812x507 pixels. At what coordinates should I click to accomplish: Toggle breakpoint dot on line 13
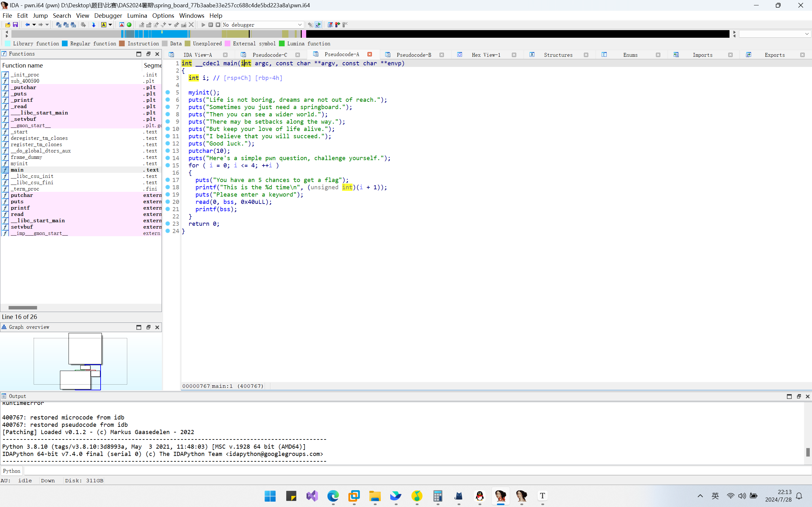coord(168,151)
